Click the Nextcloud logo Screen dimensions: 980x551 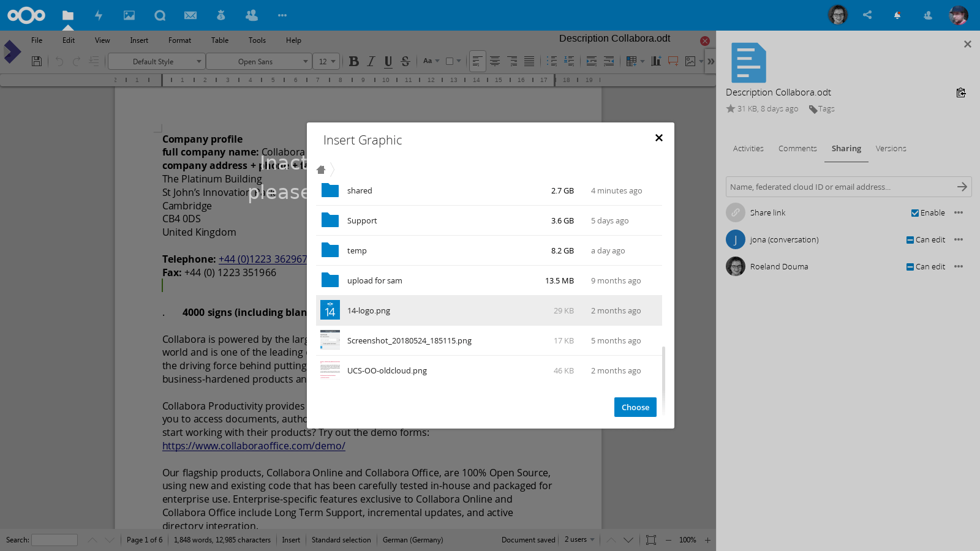pos(26,15)
